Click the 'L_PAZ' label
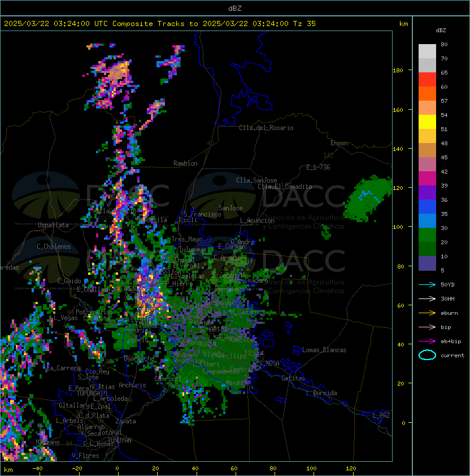The width and height of the screenshot is (470, 476). click(381, 416)
